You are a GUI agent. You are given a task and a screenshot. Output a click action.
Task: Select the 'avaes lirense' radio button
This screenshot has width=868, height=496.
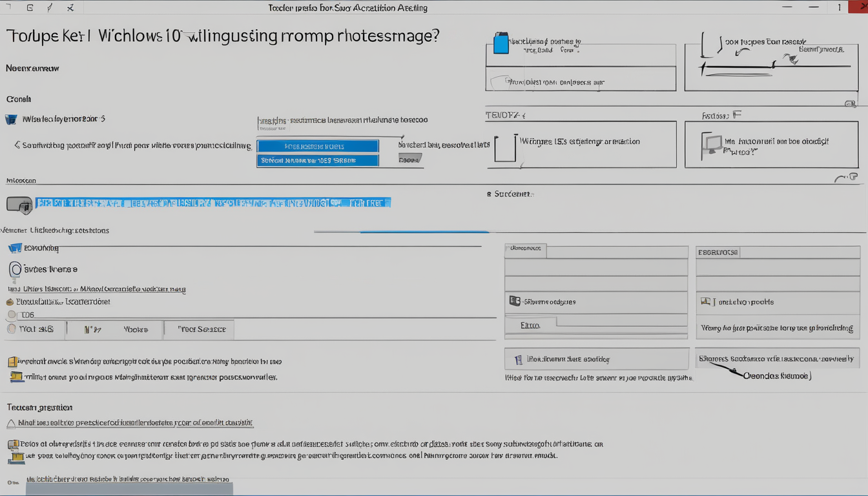(x=15, y=269)
